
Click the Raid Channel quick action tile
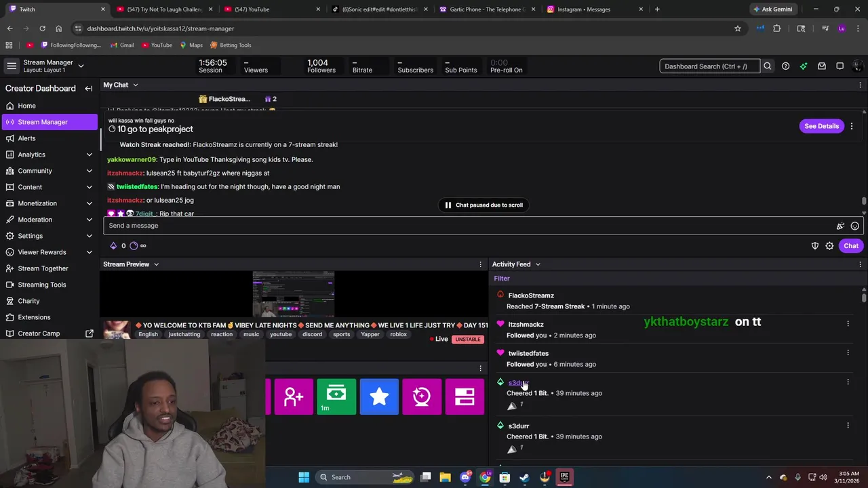pyautogui.click(x=294, y=396)
